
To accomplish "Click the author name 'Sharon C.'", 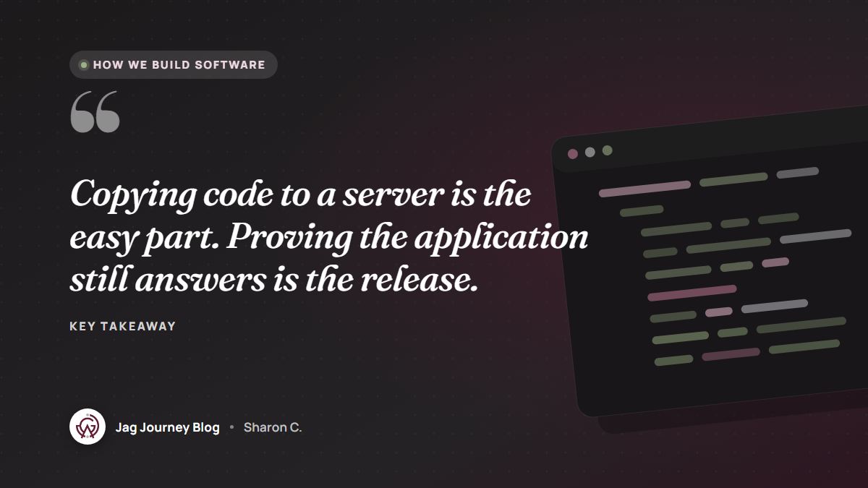I will click(x=273, y=427).
